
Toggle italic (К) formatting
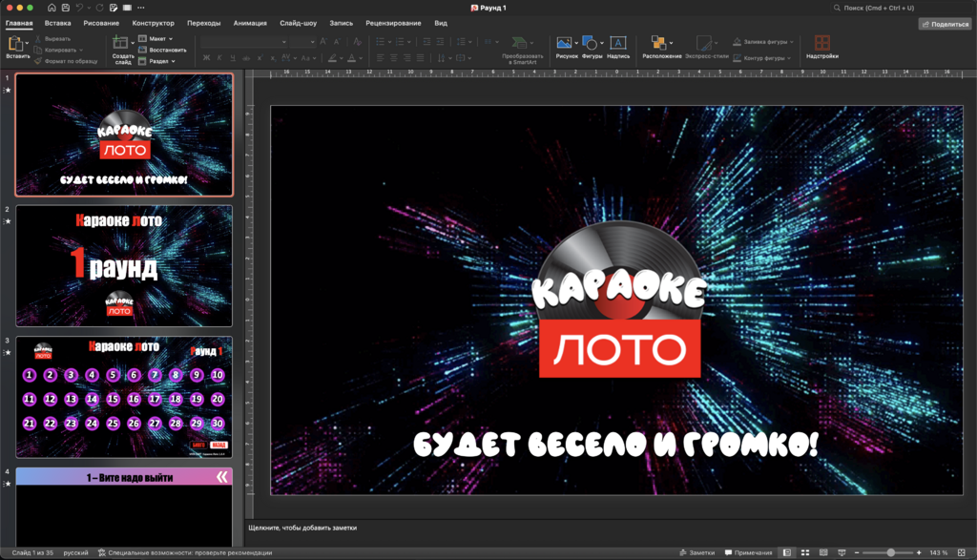click(x=219, y=58)
